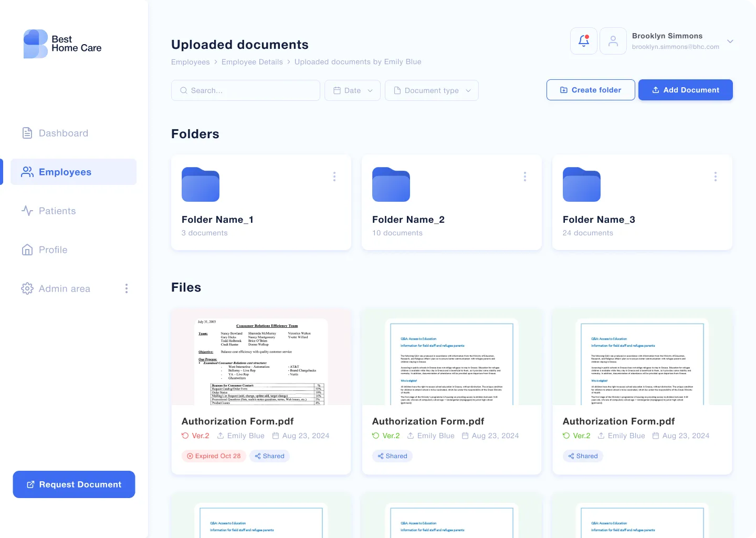Screen dimensions: 756x538
Task: Expand the Brooklyn Simmons account menu
Action: [x=730, y=41]
